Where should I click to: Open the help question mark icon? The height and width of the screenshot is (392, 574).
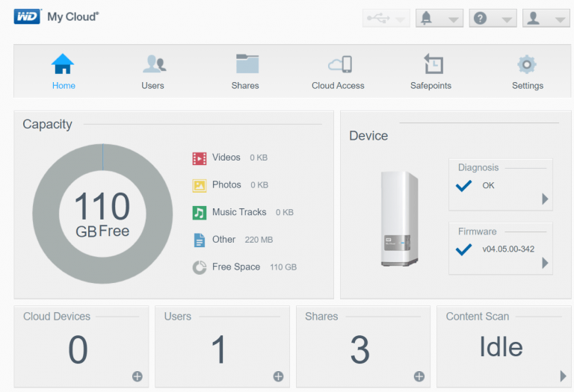click(x=480, y=18)
